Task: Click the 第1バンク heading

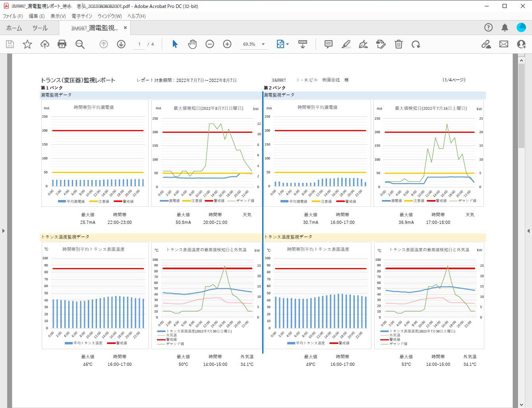Action: (x=52, y=88)
